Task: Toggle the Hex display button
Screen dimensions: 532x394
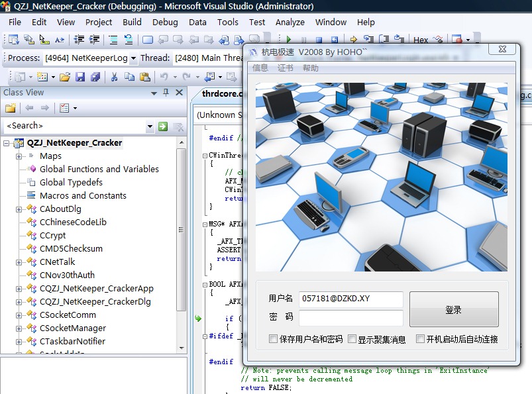Action: click(421, 40)
